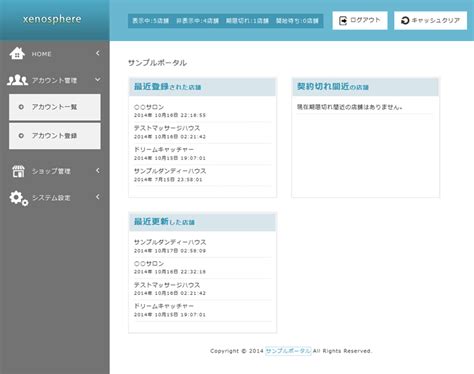Expand the ショップ管理 chevron

(98, 171)
